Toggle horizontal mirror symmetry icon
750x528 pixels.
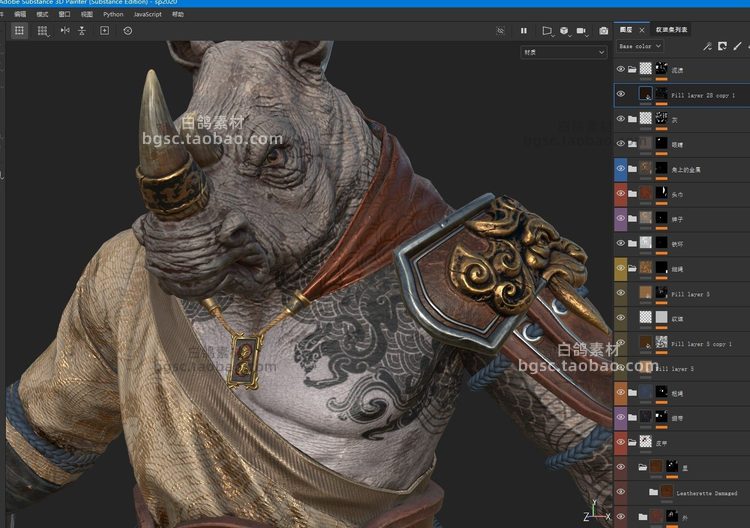(65, 31)
